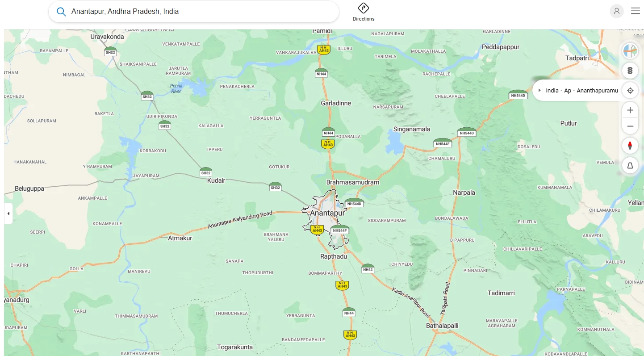Click the Brahmasamudram label
Viewport: 644px width, 356px height.
point(353,182)
